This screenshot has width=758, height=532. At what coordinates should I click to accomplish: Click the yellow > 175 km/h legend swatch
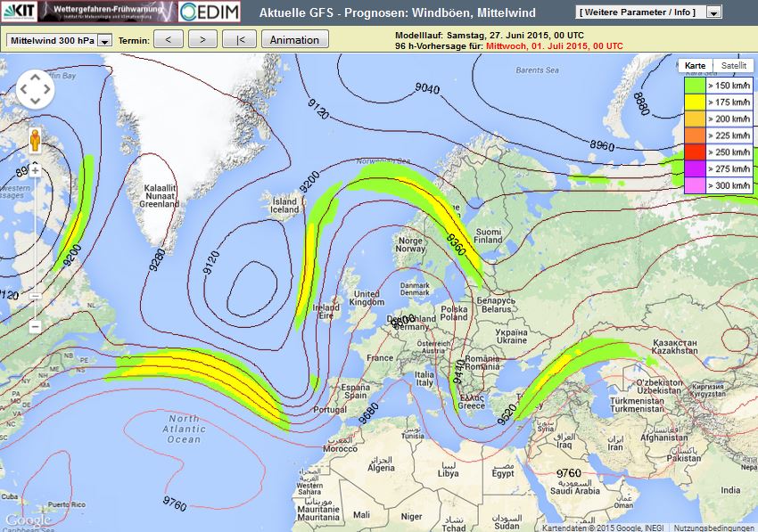695,102
